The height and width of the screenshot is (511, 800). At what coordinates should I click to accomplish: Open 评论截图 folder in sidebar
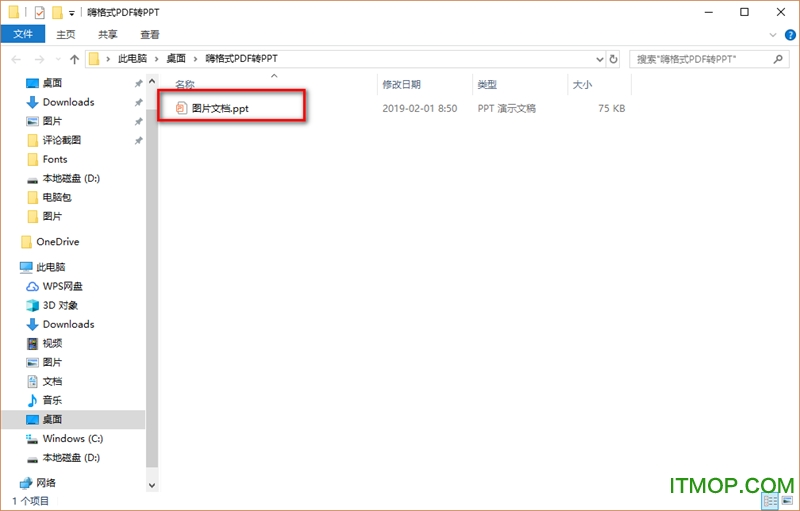tap(61, 140)
